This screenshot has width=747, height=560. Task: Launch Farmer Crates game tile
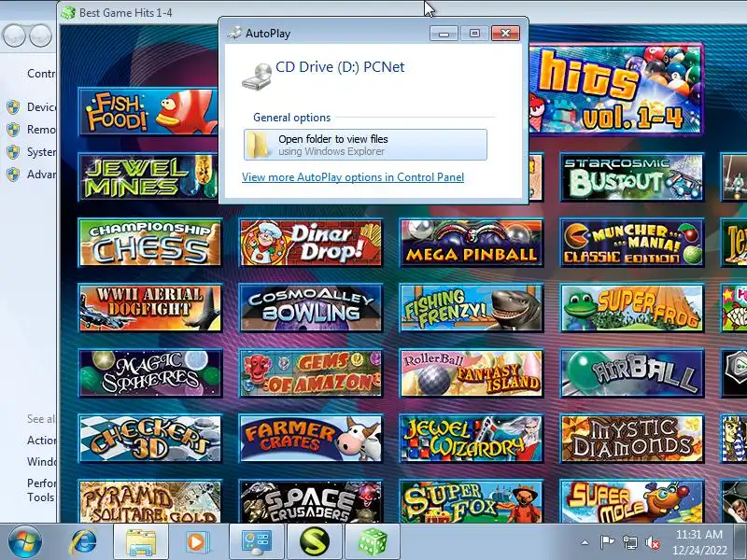coord(311,439)
